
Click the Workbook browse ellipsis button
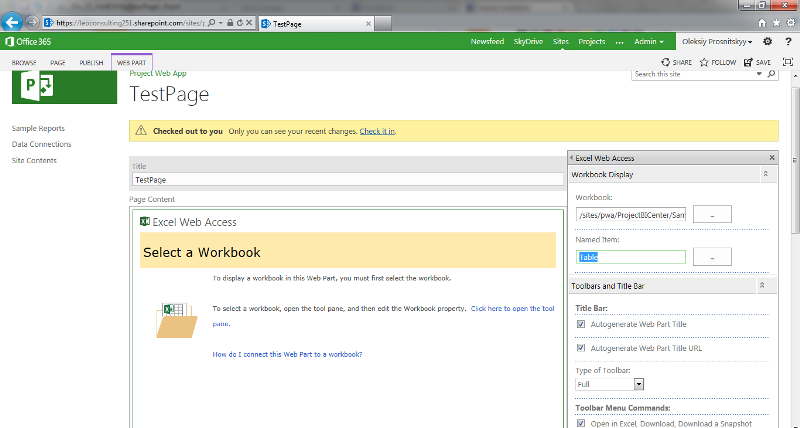[712, 214]
